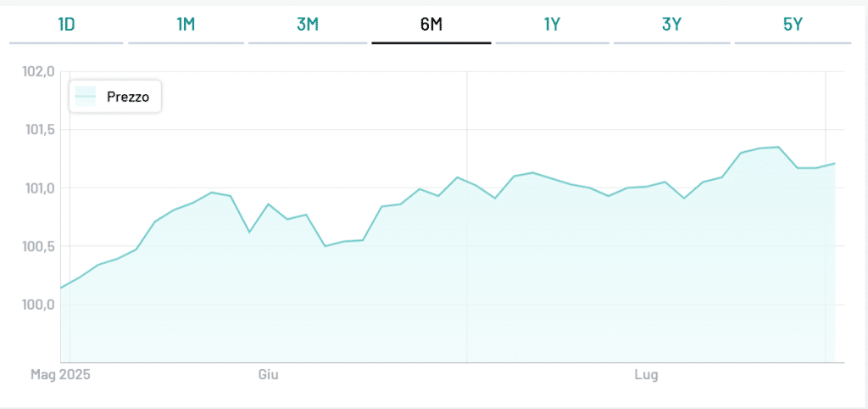Click the active 6M tab
Viewport: 868px width, 409px height.
[431, 25]
